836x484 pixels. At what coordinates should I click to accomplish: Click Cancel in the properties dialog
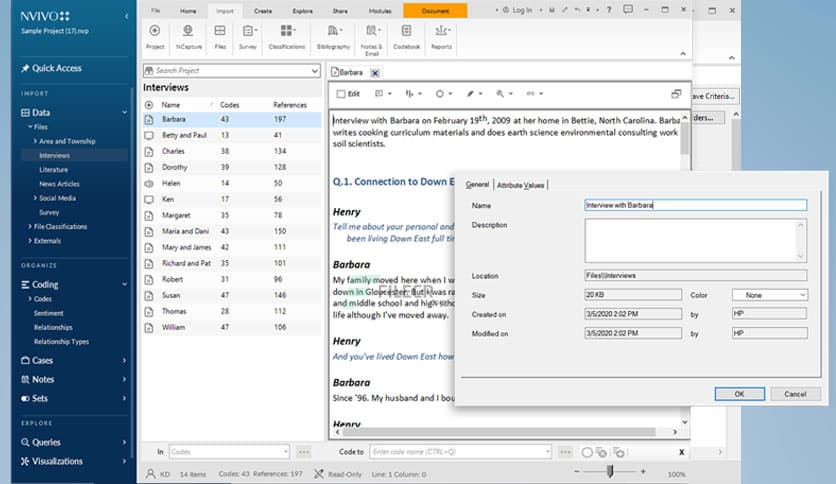point(795,394)
